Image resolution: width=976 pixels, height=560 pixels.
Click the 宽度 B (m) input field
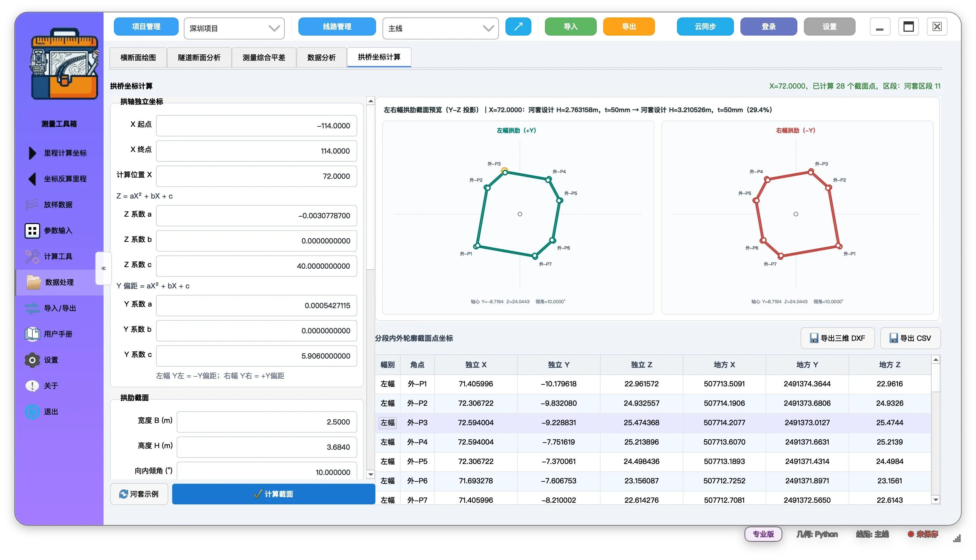point(267,422)
